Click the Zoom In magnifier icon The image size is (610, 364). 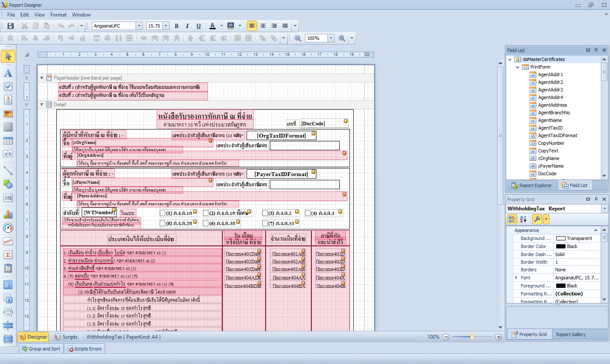point(342,38)
